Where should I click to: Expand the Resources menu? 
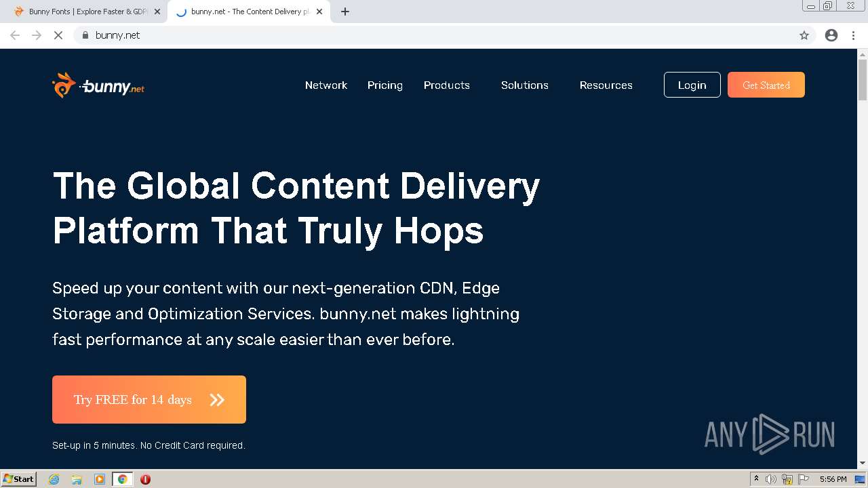coord(606,85)
